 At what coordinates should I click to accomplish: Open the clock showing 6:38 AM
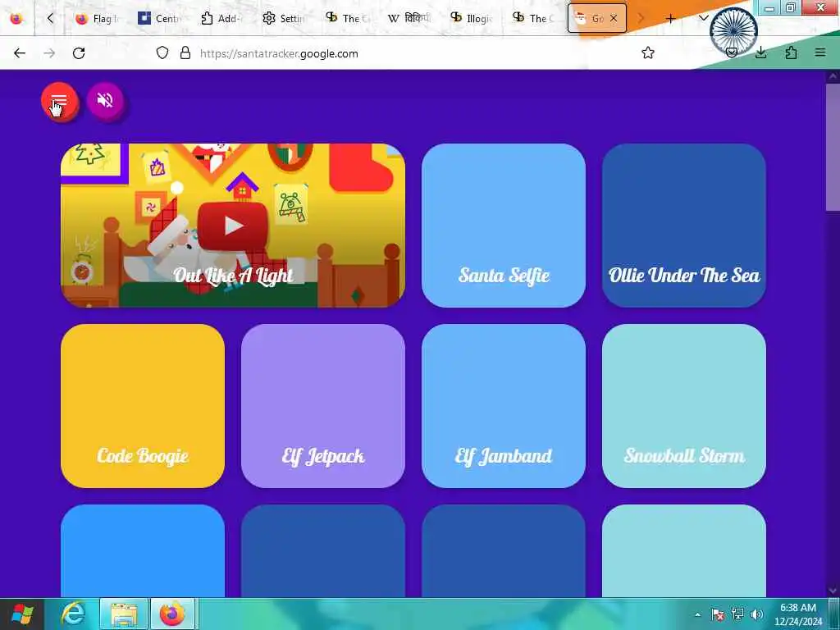(x=797, y=614)
